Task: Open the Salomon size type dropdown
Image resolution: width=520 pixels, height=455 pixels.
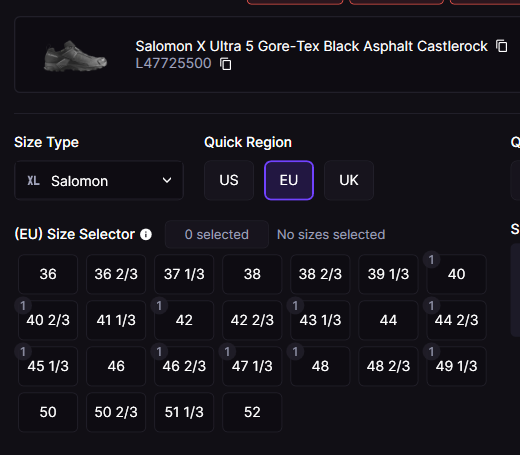Action: tap(99, 180)
